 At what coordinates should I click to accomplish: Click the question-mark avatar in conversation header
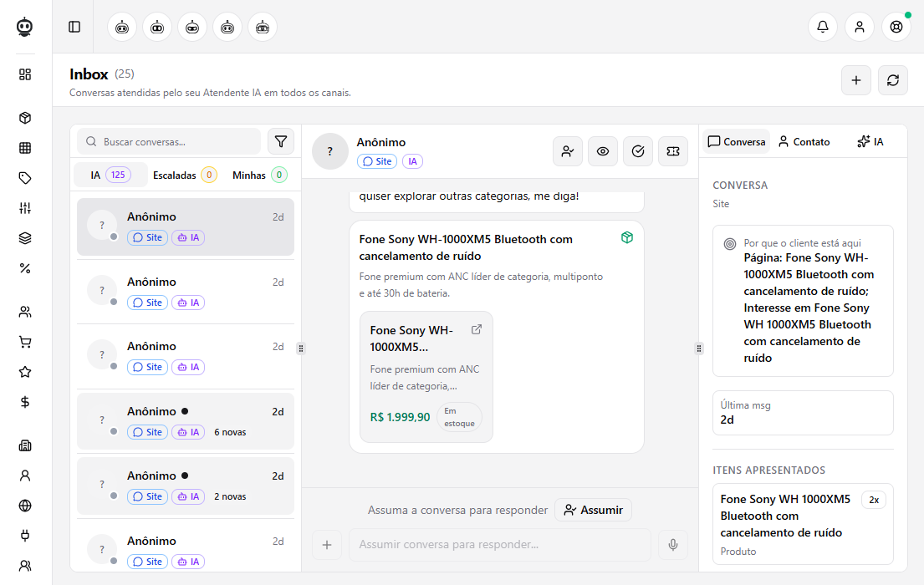330,151
